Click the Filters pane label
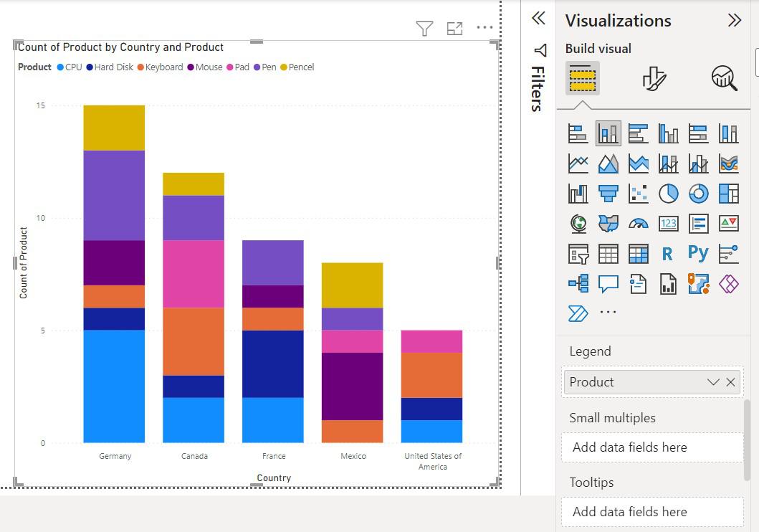The width and height of the screenshot is (759, 532). [x=538, y=89]
